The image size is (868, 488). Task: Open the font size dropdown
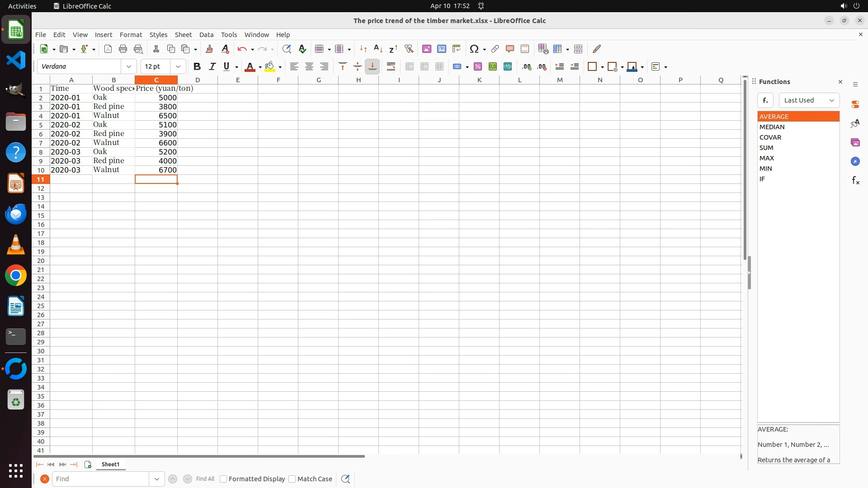pyautogui.click(x=178, y=66)
